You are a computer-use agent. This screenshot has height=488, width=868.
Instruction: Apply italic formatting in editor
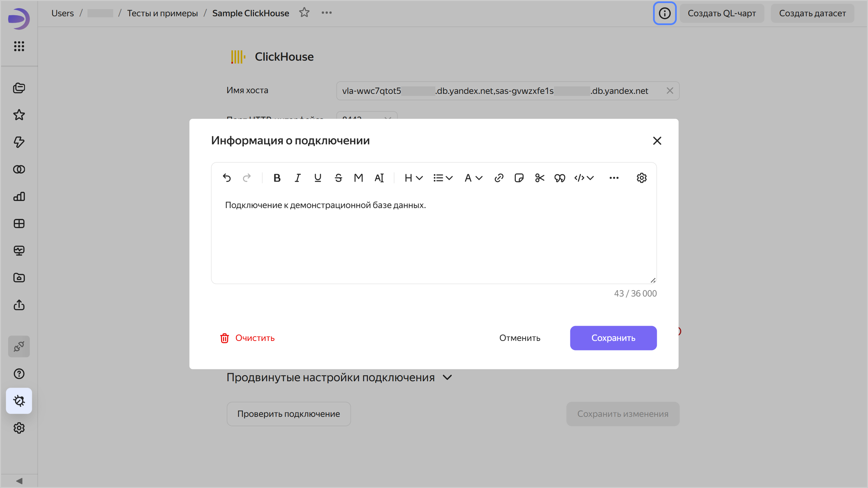click(297, 178)
